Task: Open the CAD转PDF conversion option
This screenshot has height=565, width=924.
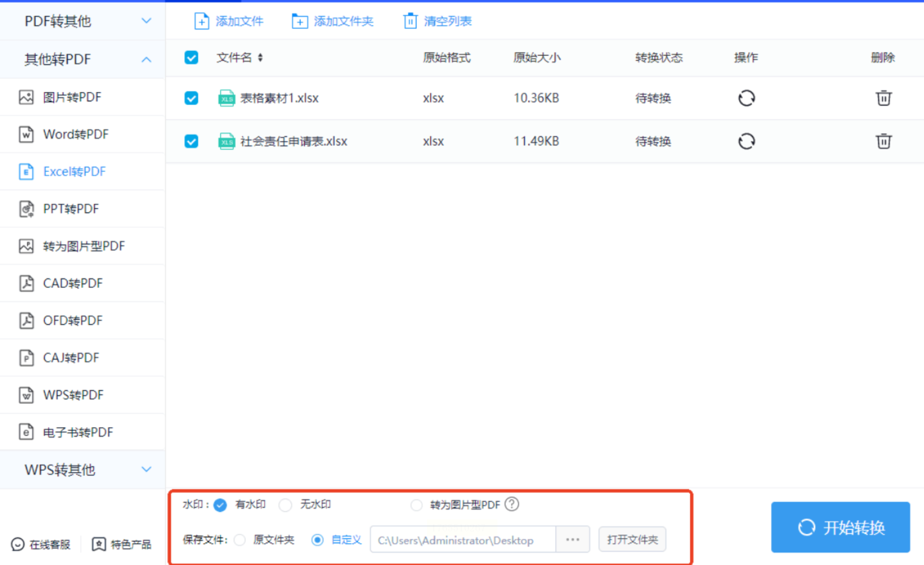Action: [x=73, y=283]
